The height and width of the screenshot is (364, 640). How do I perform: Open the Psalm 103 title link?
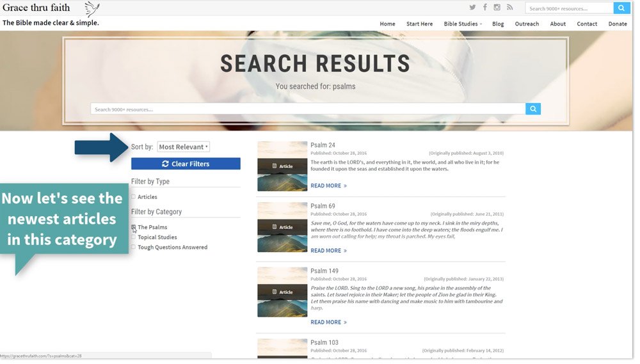[x=324, y=342]
